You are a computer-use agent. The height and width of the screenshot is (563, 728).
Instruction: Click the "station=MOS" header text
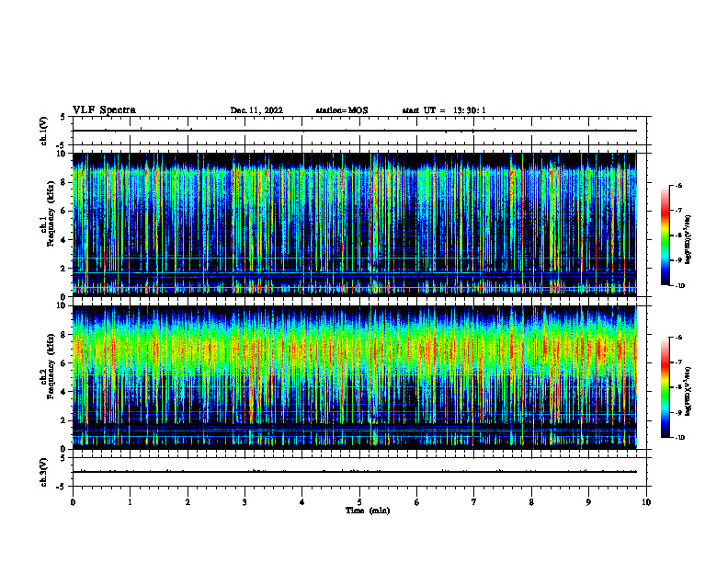click(342, 110)
